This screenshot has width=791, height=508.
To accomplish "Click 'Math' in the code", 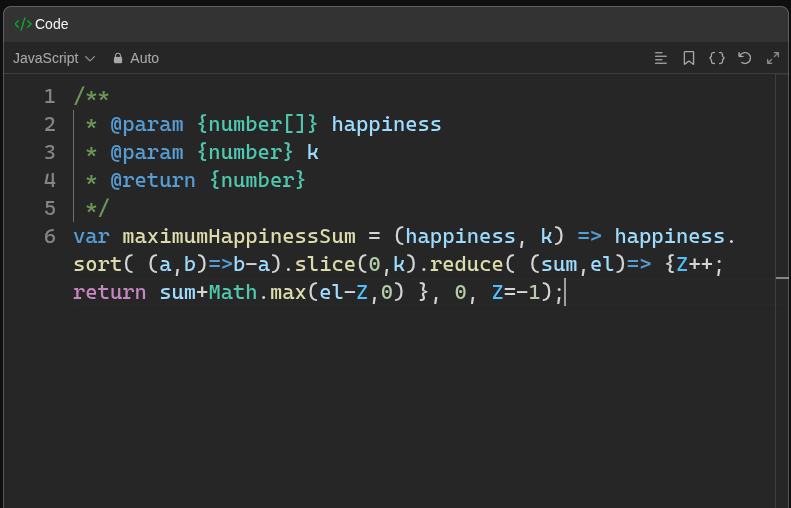I will tap(233, 293).
